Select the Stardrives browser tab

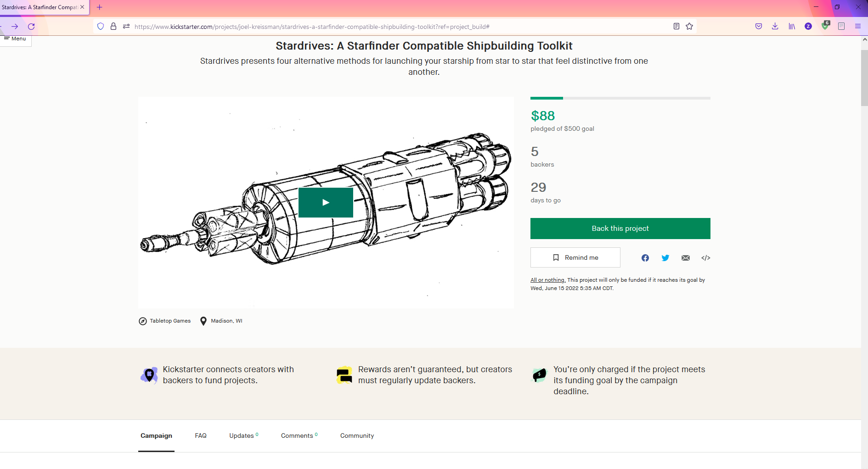pyautogui.click(x=39, y=7)
